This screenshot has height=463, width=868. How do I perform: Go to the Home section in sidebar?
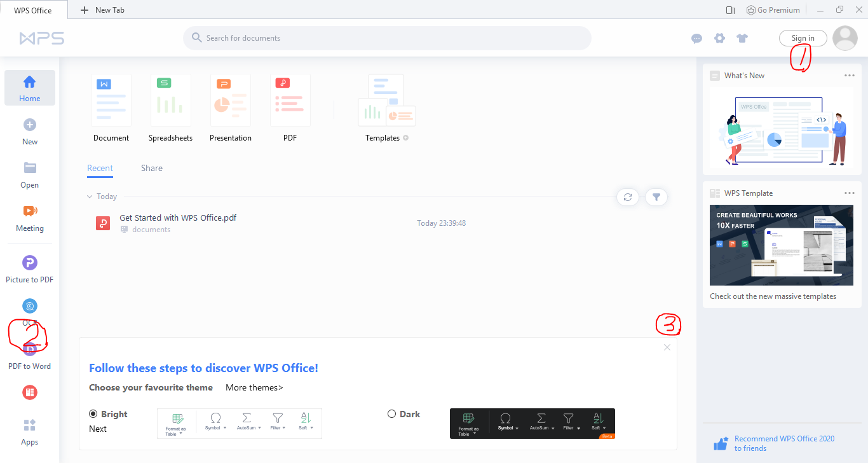30,88
